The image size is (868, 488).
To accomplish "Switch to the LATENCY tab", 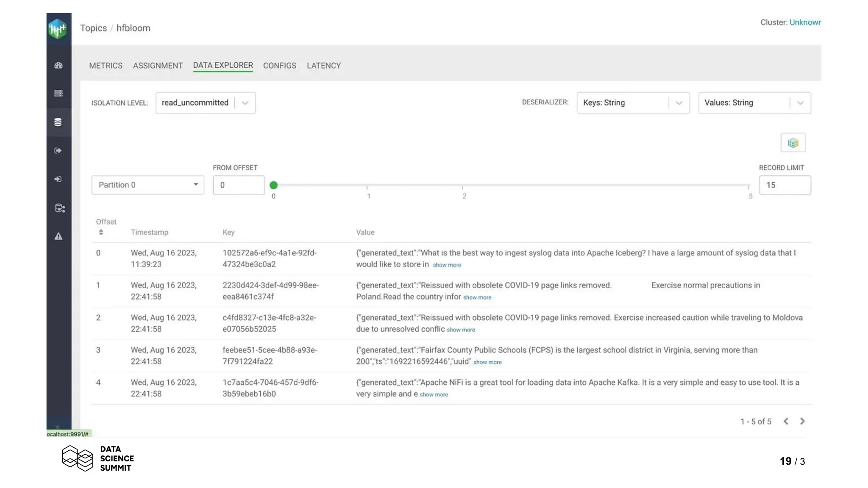I will point(323,66).
